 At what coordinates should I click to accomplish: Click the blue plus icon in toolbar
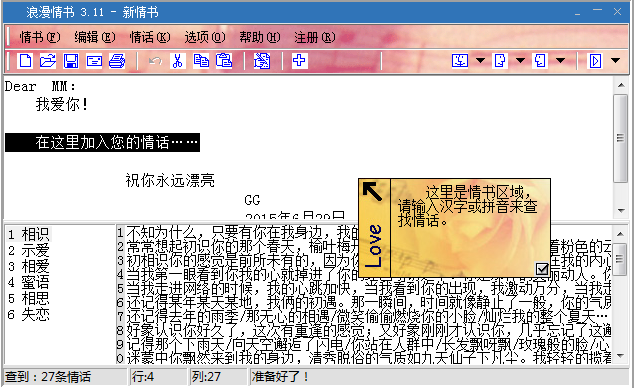[x=299, y=61]
